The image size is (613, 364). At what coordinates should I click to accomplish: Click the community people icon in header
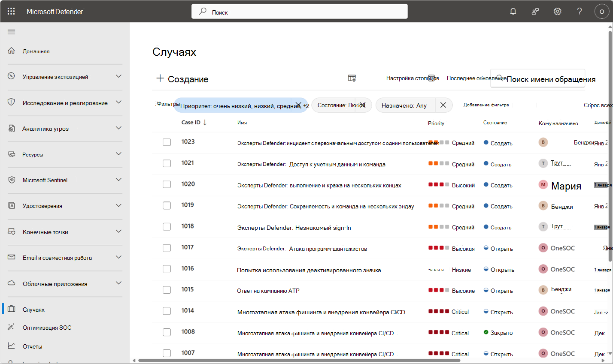[535, 12]
